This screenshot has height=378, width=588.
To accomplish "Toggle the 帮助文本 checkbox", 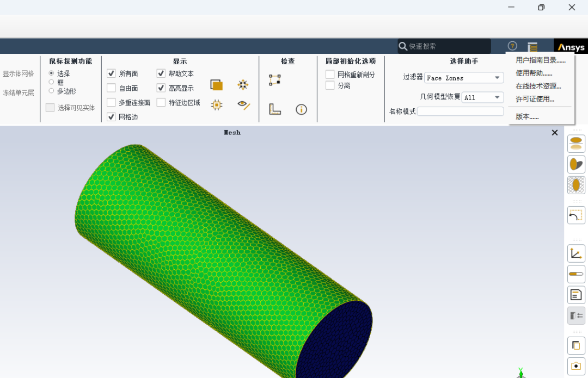I will [161, 73].
